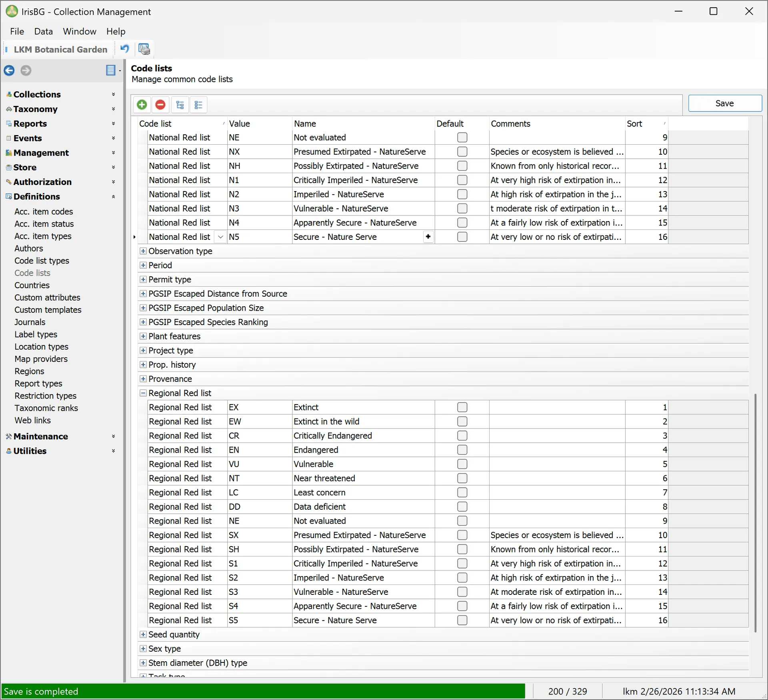Open the File menu
This screenshot has height=700, width=768.
click(x=17, y=32)
